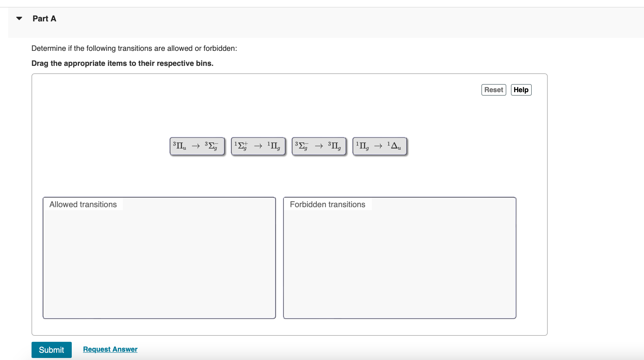Screen dimensions: 644x360
Task: Click the Allowed transitions bin label
Action: pos(83,205)
